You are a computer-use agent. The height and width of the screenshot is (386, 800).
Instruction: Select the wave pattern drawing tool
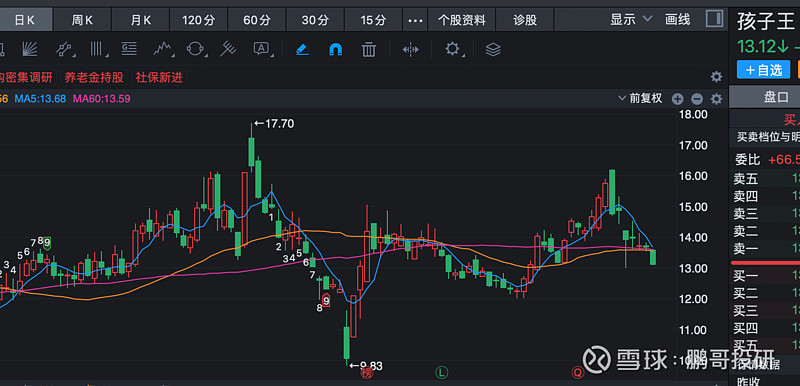coord(163,49)
